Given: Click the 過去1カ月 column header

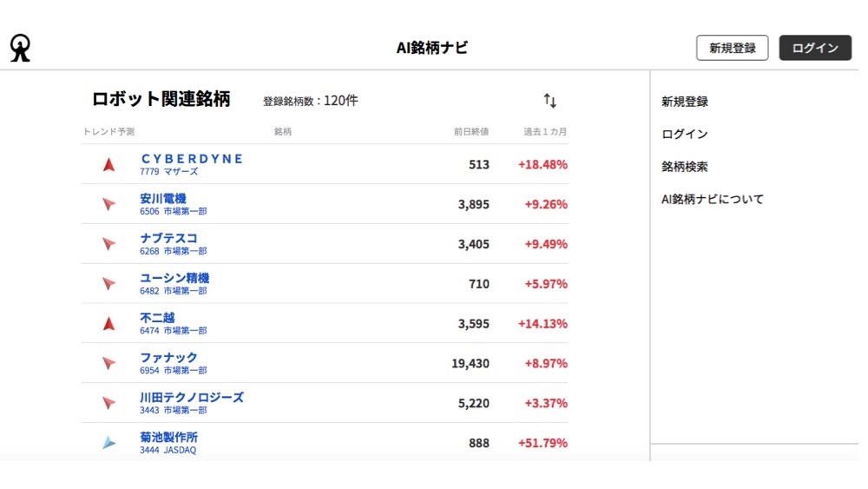Looking at the screenshot, I should 545,132.
